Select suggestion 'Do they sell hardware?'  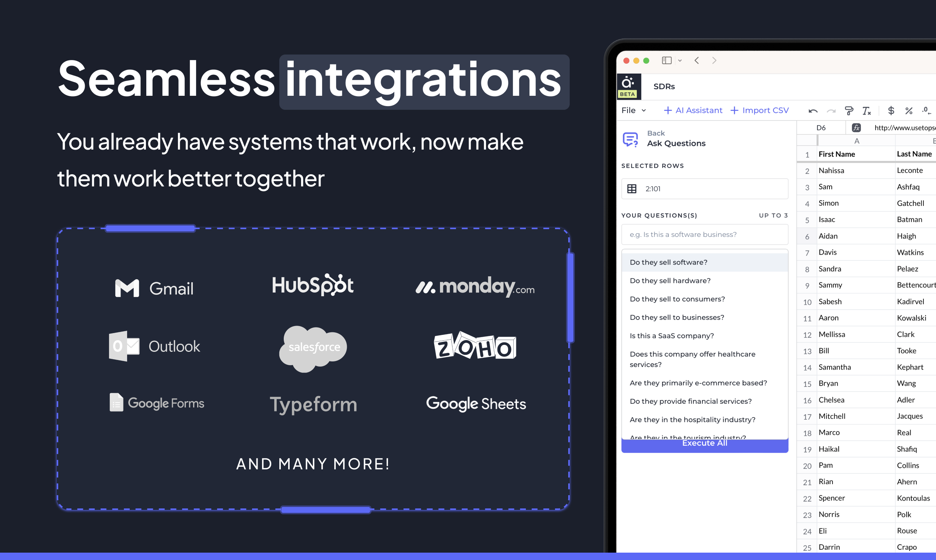click(705, 281)
